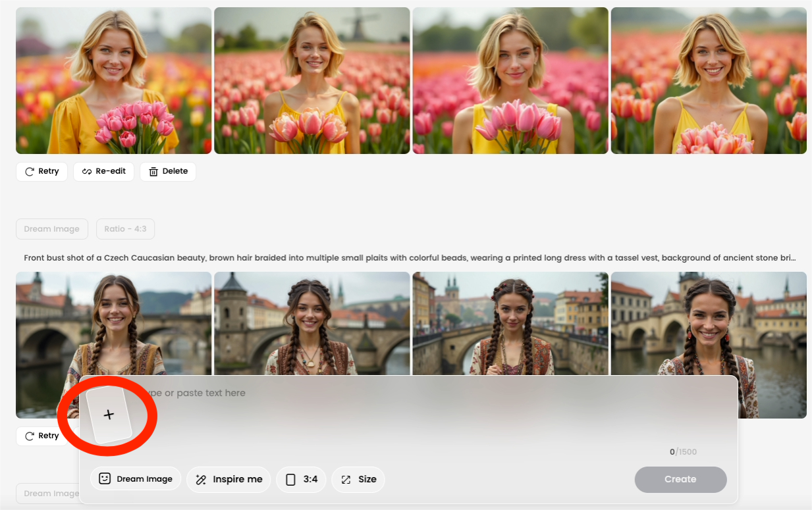Open first tulip image with yellow blouse
The height and width of the screenshot is (510, 812).
point(113,80)
